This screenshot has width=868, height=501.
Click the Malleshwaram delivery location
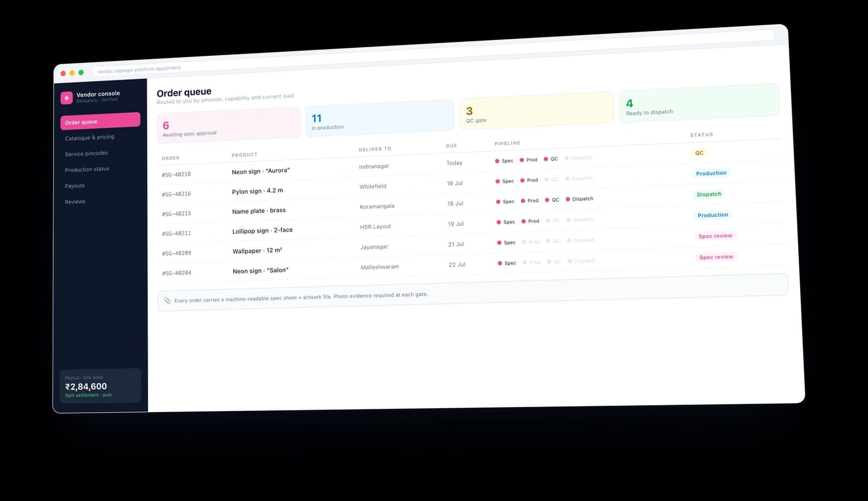point(380,267)
